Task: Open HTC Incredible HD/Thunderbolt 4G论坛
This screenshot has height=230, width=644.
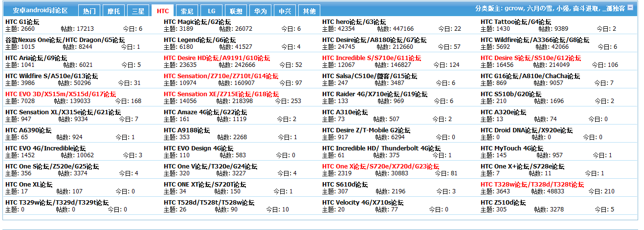Action: 381,148
